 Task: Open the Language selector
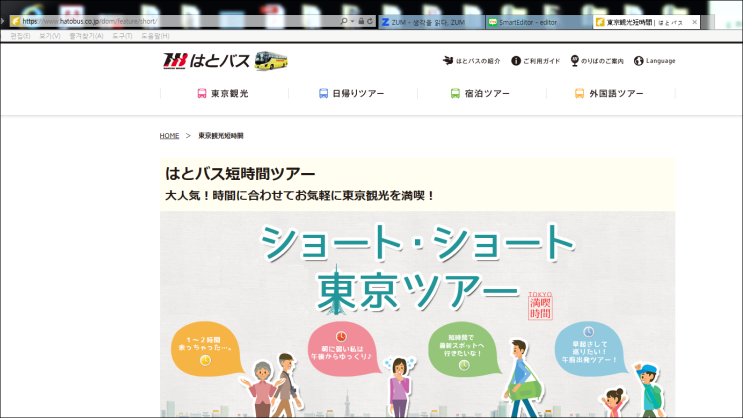click(x=654, y=61)
